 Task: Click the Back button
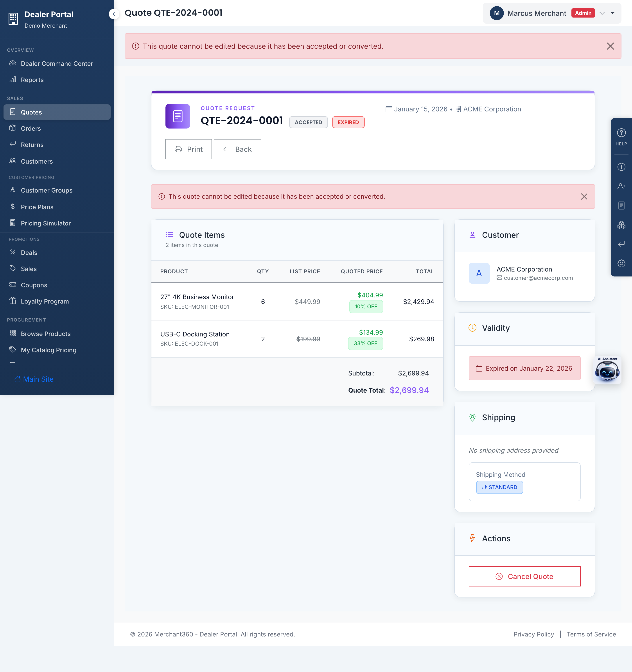click(237, 149)
